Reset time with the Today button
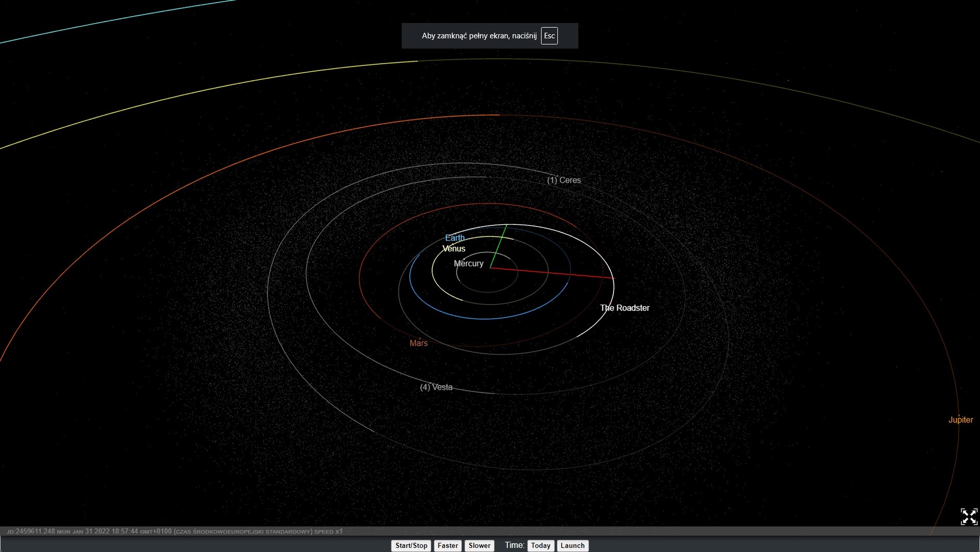 pyautogui.click(x=541, y=545)
